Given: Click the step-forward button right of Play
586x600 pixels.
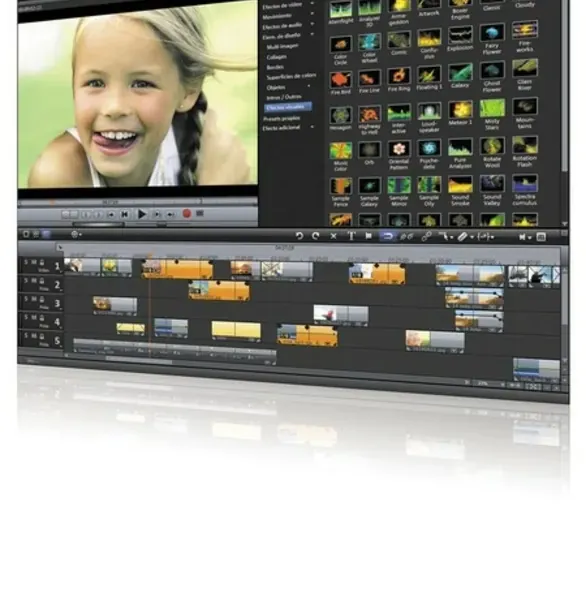Looking at the screenshot, I should 157,215.
